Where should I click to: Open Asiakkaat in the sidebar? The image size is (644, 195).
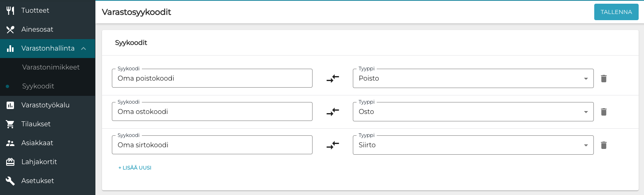click(x=37, y=143)
